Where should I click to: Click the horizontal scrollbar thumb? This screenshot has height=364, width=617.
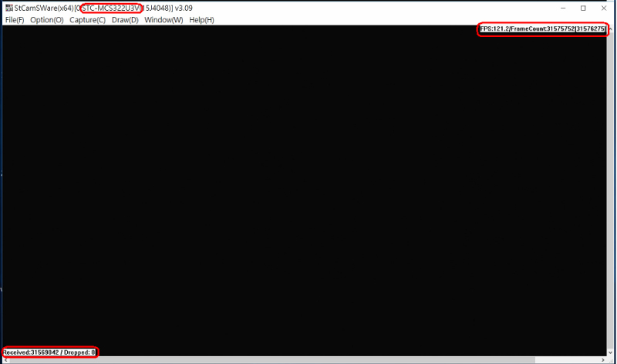[x=270, y=359]
